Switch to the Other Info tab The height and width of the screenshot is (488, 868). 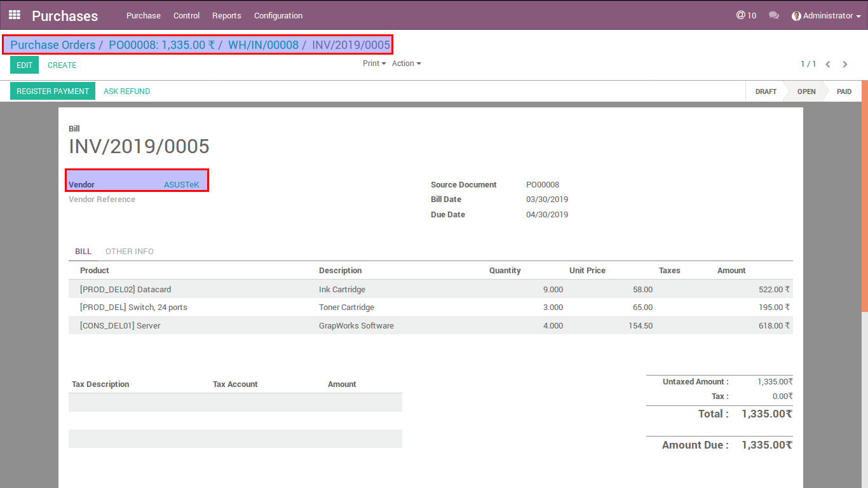[130, 251]
